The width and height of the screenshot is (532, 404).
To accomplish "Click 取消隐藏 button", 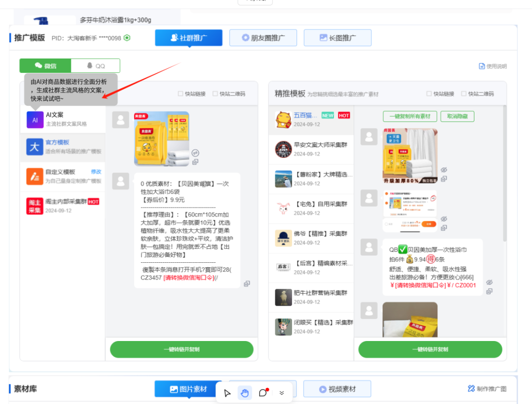I will point(457,116).
